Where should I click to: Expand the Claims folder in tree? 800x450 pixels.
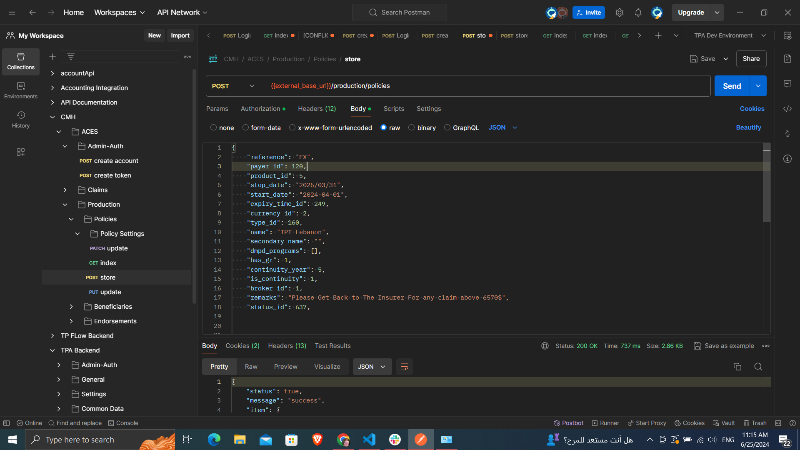click(x=66, y=189)
